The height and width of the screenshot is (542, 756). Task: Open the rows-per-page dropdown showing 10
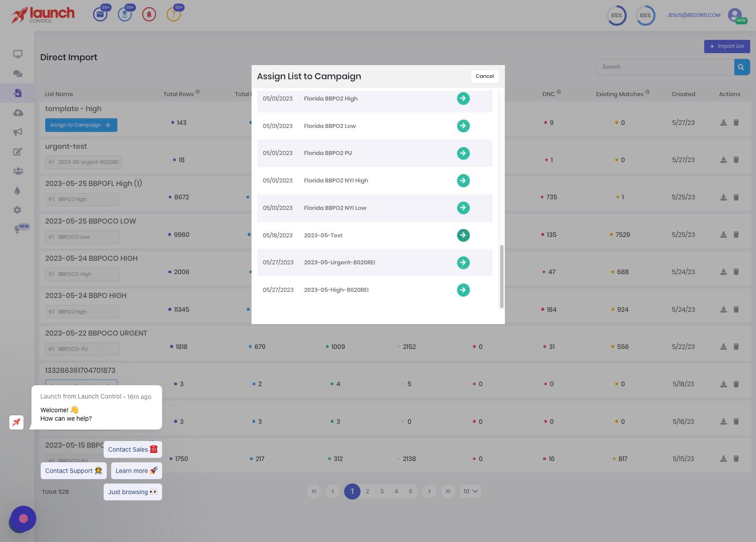point(470,491)
